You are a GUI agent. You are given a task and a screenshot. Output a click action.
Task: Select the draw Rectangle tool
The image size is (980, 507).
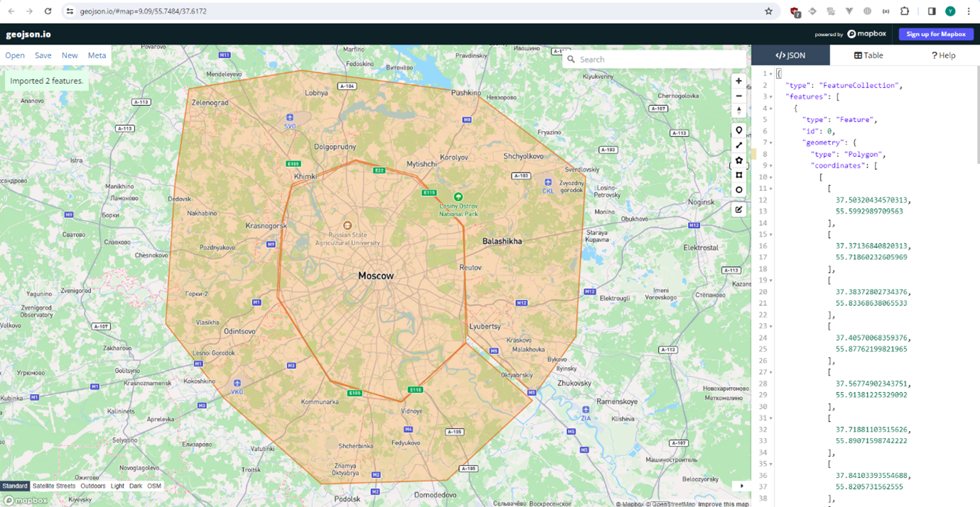pyautogui.click(x=738, y=175)
